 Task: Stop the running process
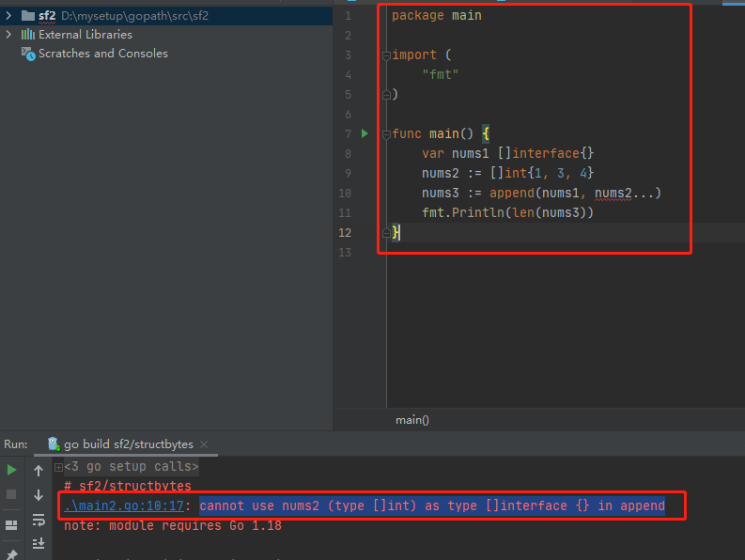pos(11,494)
